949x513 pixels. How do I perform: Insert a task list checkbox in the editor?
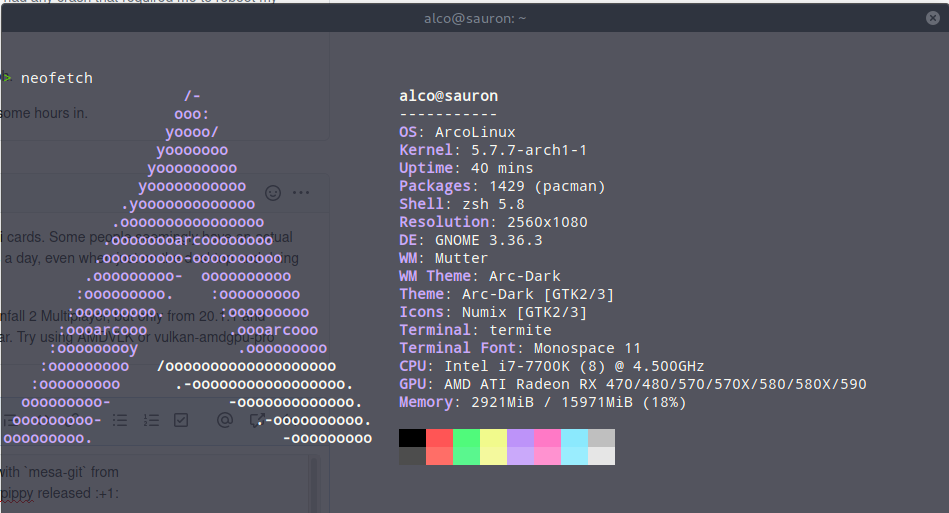(181, 420)
